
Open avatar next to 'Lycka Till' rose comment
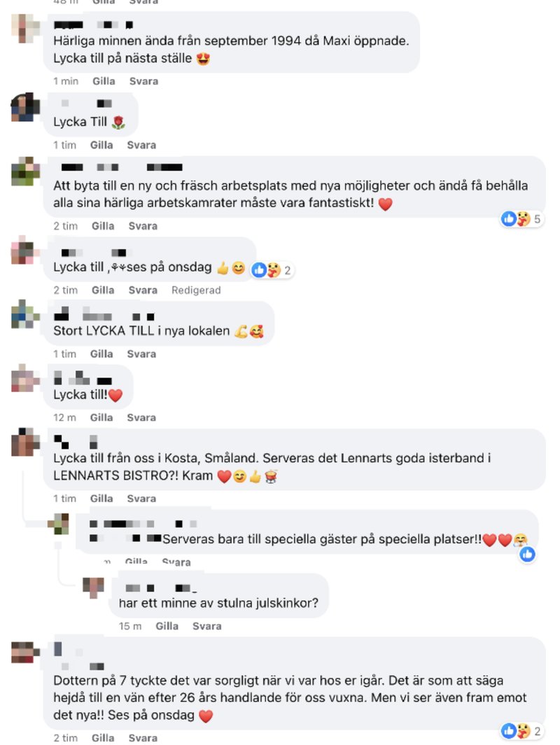pyautogui.click(x=25, y=107)
